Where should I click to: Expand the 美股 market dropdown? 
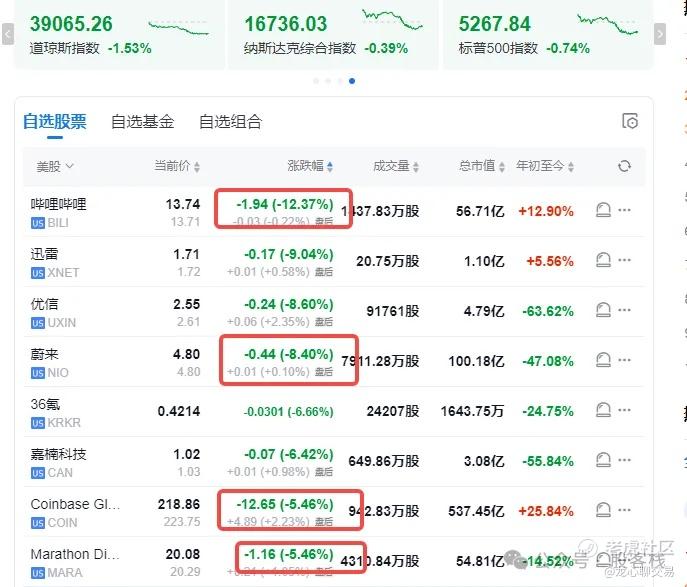(55, 166)
